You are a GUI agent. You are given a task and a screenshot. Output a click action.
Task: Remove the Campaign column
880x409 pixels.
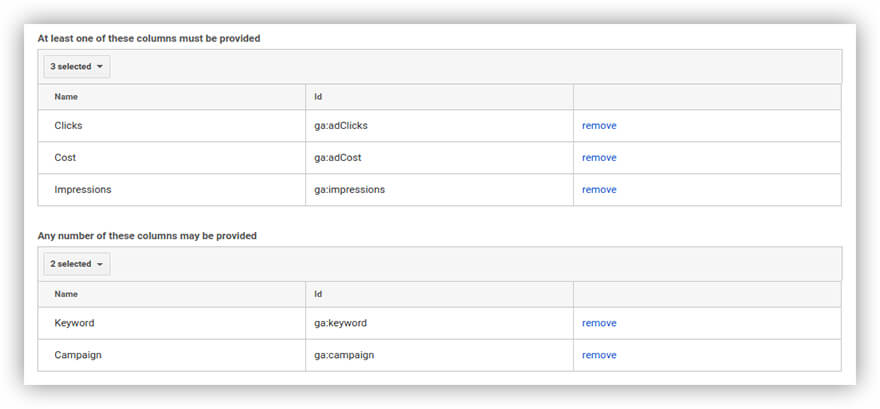(599, 355)
